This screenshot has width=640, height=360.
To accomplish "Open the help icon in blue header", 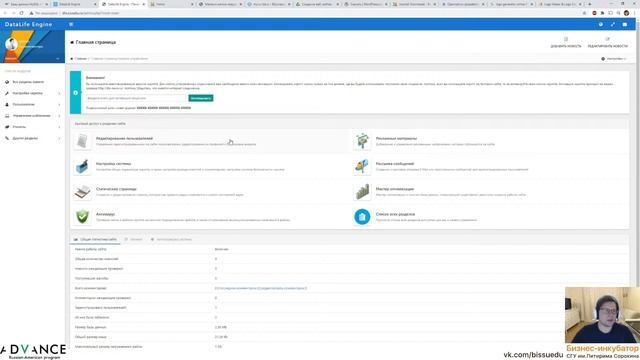I will click(601, 24).
